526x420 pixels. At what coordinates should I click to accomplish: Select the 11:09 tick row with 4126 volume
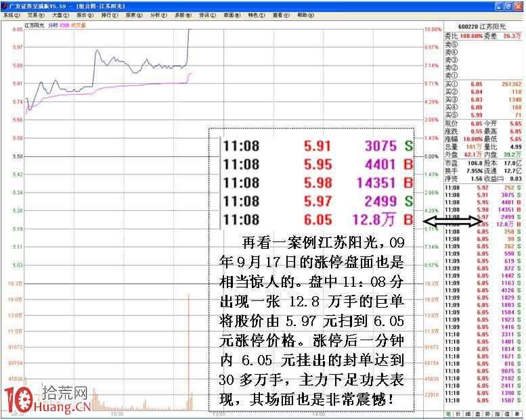tap(483, 290)
